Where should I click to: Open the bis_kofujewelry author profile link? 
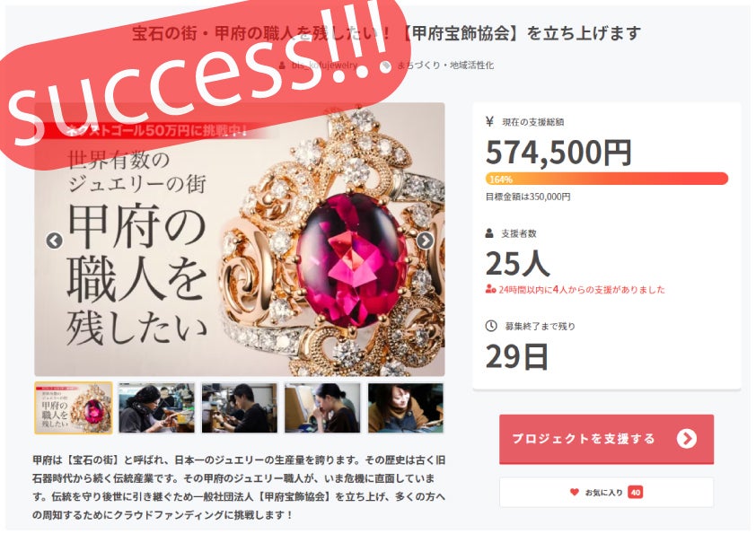point(324,65)
